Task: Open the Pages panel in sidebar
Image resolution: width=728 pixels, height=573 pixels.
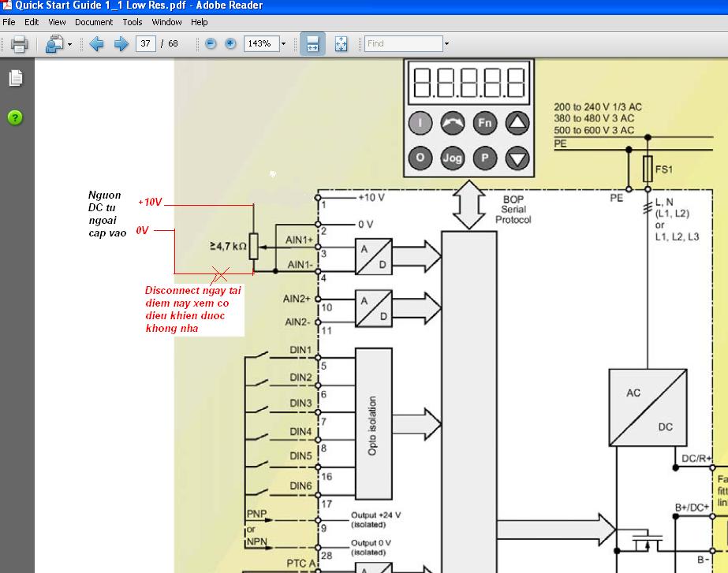Action: tap(16, 78)
